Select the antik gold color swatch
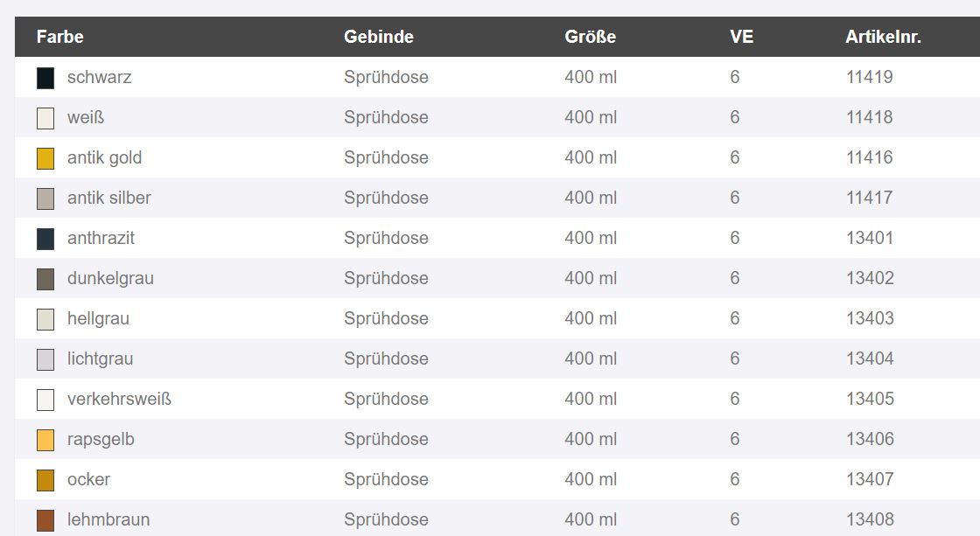This screenshot has height=536, width=980. [x=45, y=158]
